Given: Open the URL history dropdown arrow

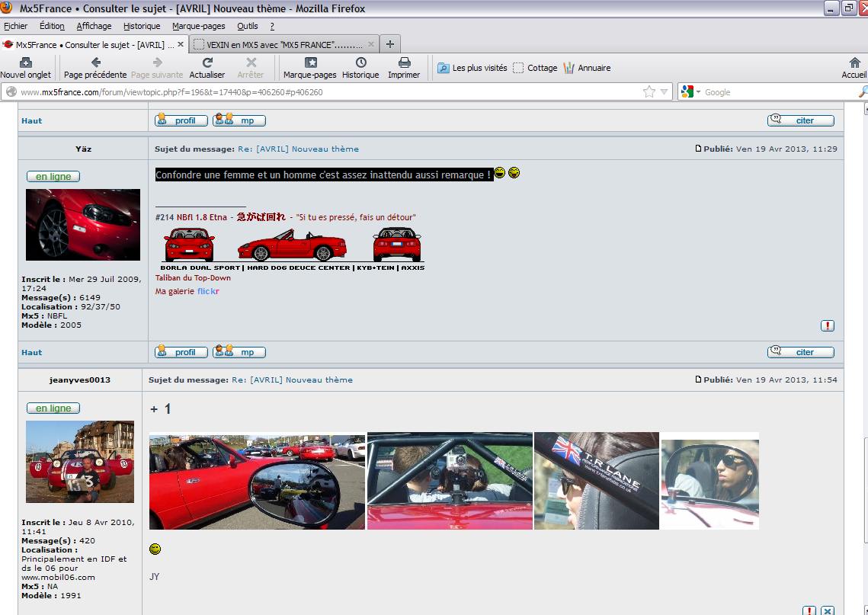Looking at the screenshot, I should coord(665,92).
